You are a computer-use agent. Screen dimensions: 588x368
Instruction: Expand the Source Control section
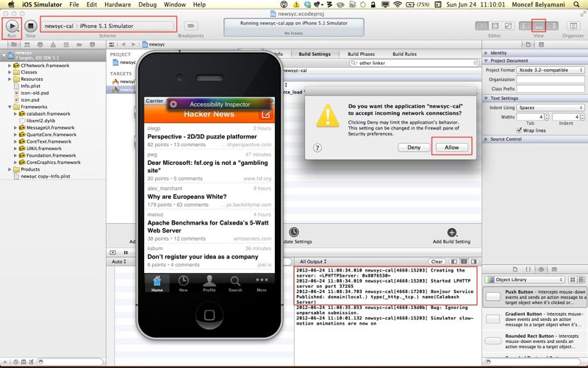tap(487, 139)
